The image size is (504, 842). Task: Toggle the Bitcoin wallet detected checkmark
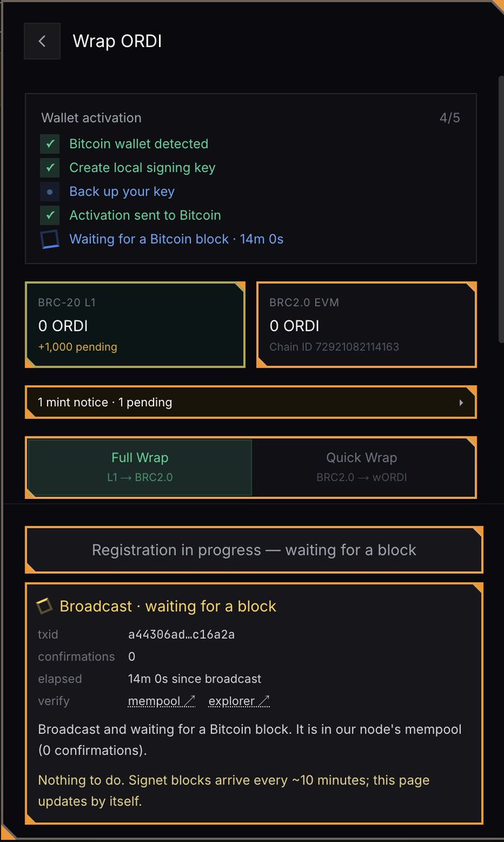50,144
